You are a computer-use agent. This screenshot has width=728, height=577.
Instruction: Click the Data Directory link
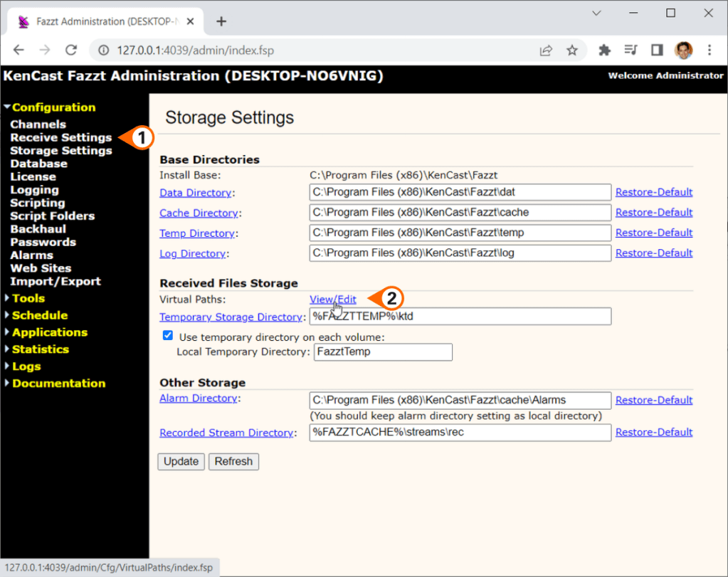coord(196,193)
